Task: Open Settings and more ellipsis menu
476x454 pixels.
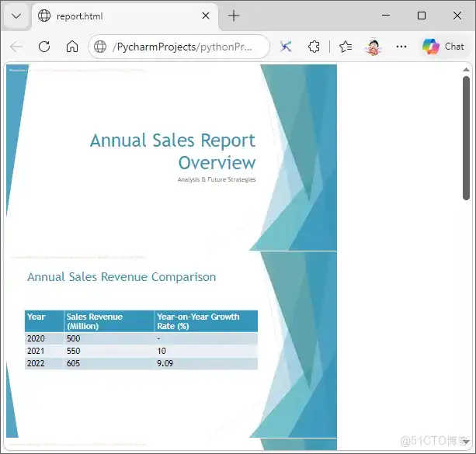Action: coord(401,47)
